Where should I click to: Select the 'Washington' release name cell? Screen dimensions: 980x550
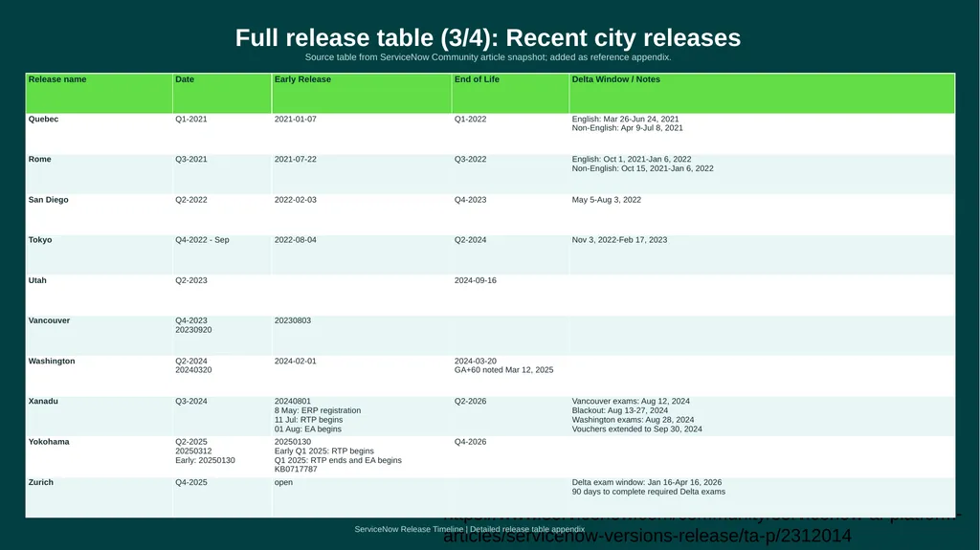99,376
